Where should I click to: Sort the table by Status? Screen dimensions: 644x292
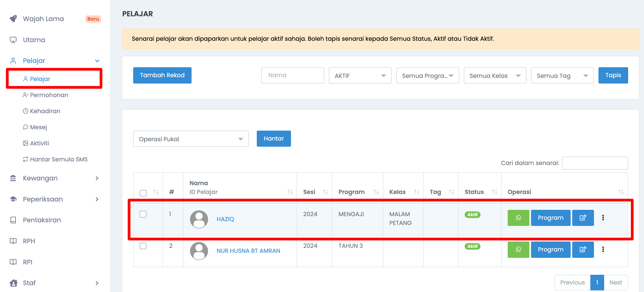click(x=494, y=192)
